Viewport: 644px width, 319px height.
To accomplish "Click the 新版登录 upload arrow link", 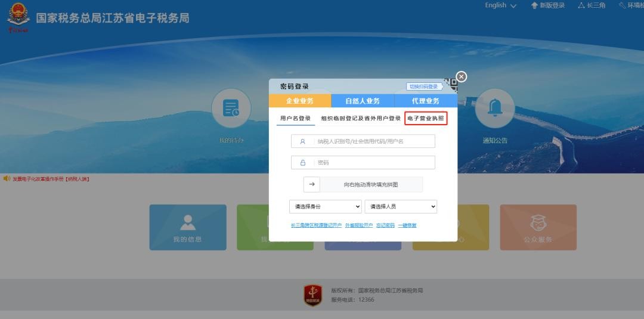I will 547,5.
